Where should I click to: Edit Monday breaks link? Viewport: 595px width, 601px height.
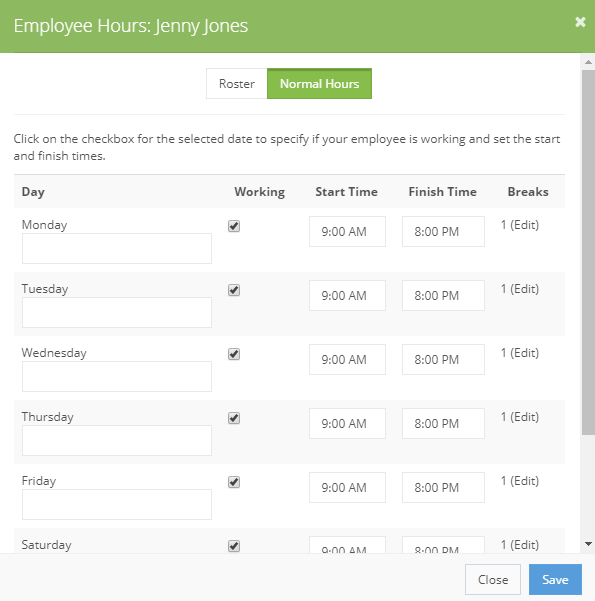[524, 225]
